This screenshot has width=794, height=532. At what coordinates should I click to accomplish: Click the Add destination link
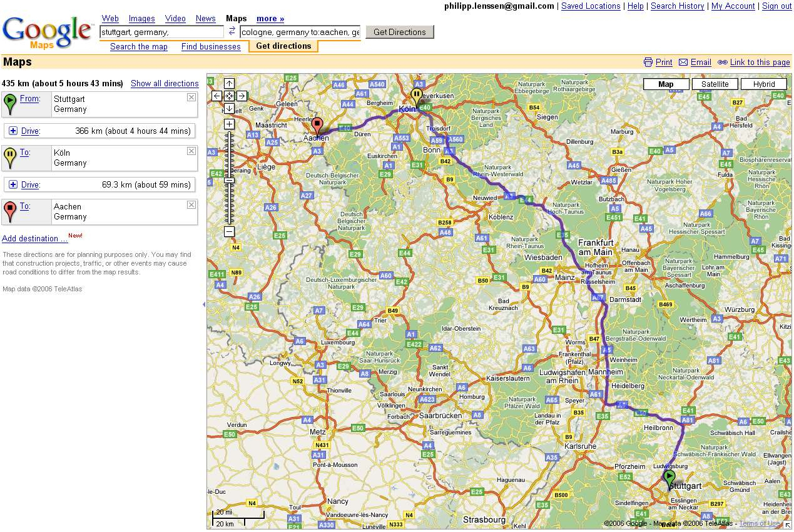point(35,238)
